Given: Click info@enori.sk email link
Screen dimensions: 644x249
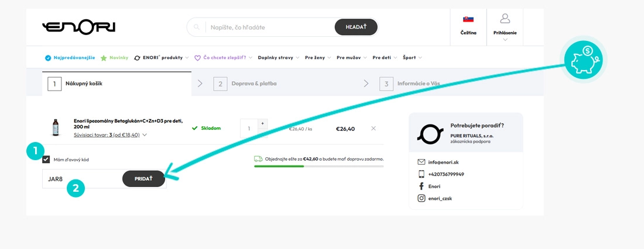Looking at the screenshot, I should point(444,162).
